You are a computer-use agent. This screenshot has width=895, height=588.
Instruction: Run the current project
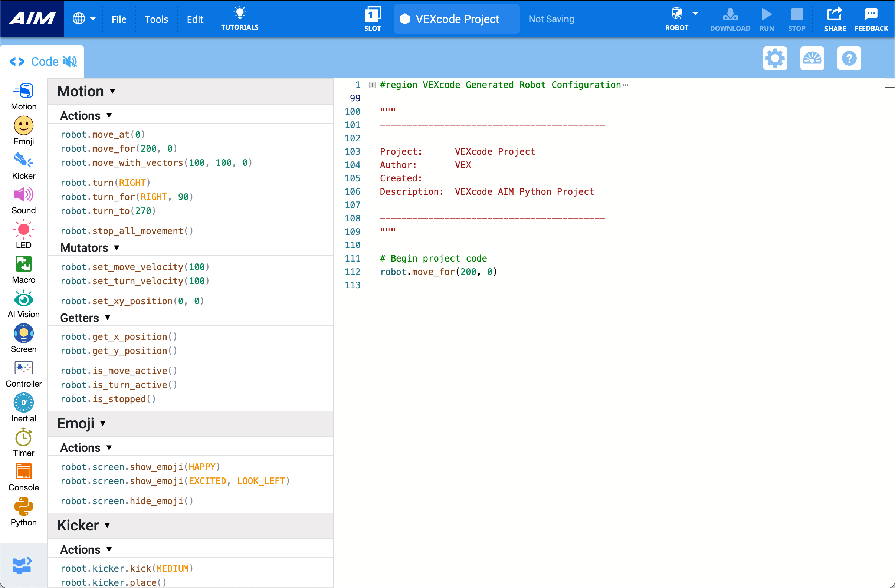(767, 19)
